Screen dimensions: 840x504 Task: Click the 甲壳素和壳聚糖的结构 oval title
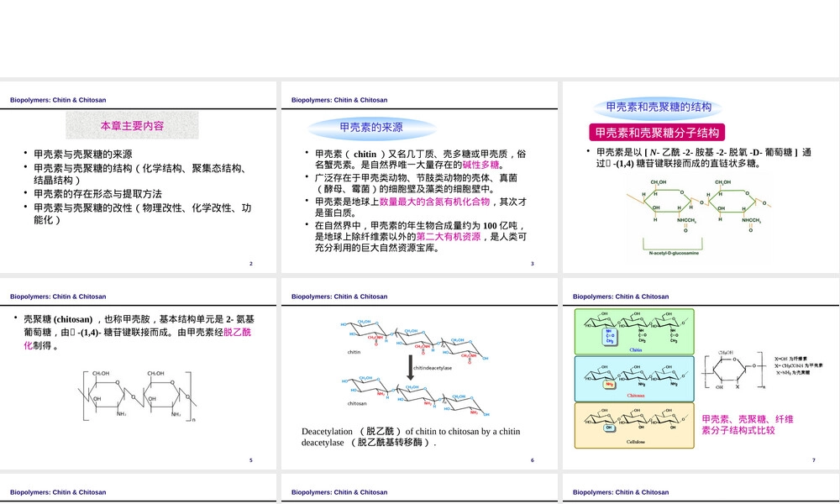tap(659, 108)
